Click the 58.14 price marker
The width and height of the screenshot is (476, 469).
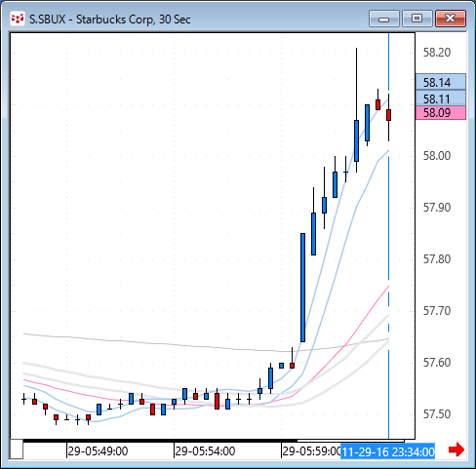coord(441,82)
